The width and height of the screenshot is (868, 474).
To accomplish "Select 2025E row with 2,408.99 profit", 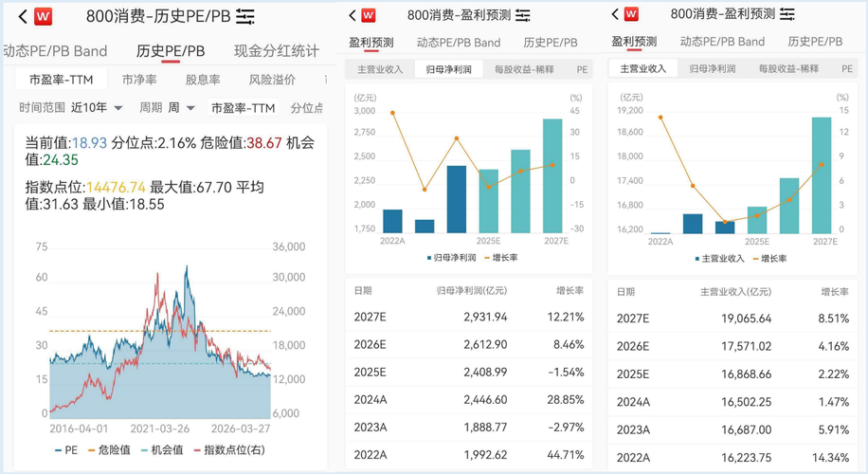I will (469, 373).
